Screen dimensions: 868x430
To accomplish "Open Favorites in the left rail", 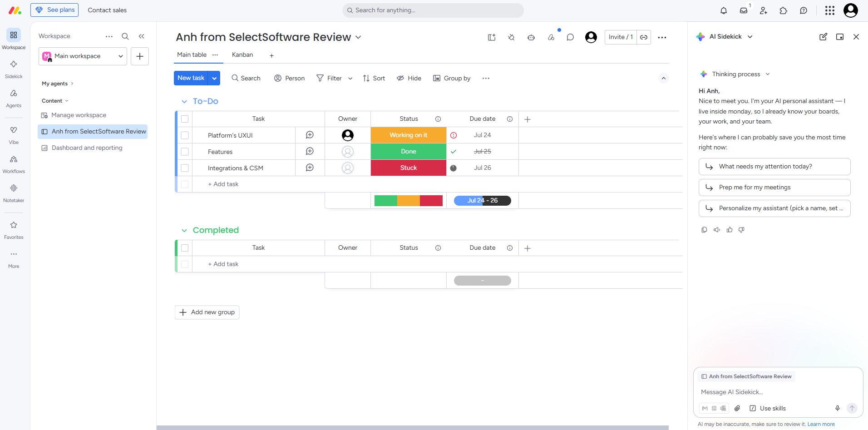I will click(14, 230).
